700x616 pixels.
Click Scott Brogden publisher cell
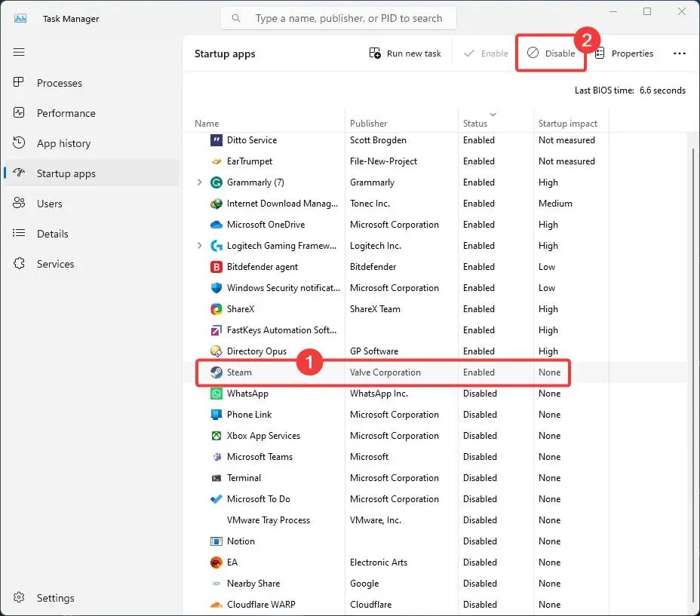pyautogui.click(x=378, y=140)
